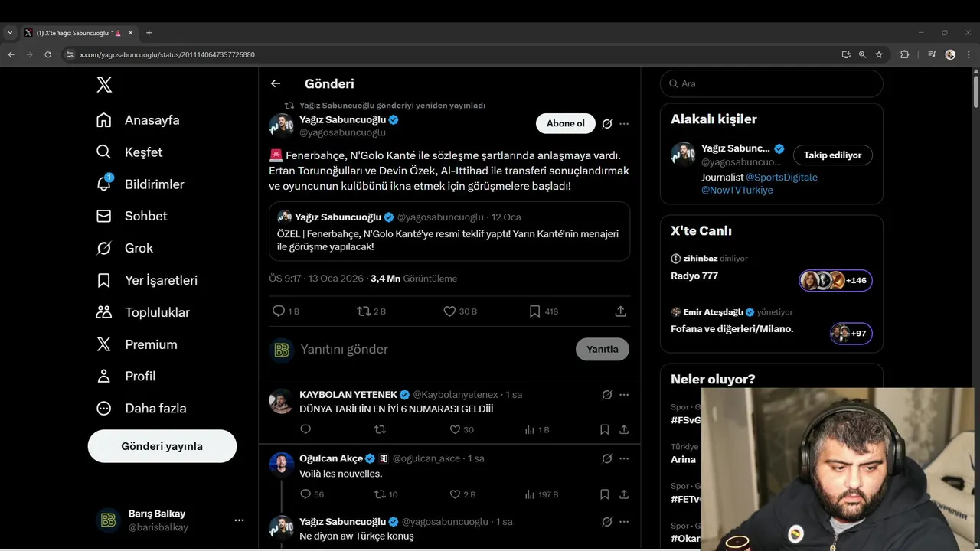980x551 pixels.
Task: Bookmark KAYBOLAN YETENEK reply
Action: coord(605,430)
